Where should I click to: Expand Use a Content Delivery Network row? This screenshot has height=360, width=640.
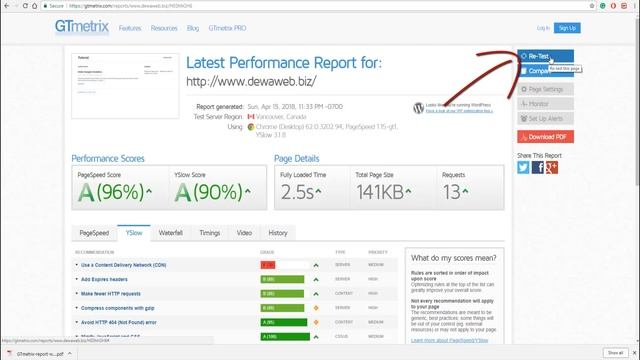(123, 265)
